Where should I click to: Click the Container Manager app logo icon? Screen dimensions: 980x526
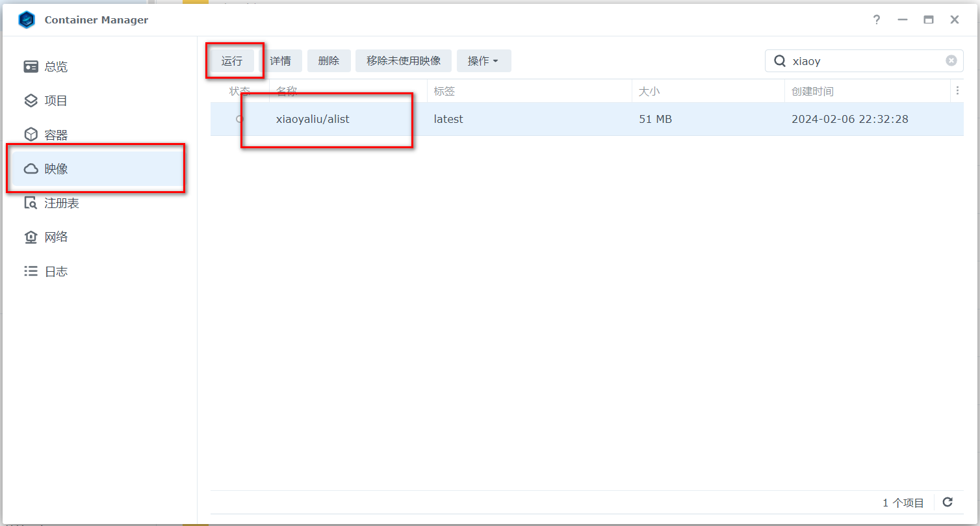(27, 20)
